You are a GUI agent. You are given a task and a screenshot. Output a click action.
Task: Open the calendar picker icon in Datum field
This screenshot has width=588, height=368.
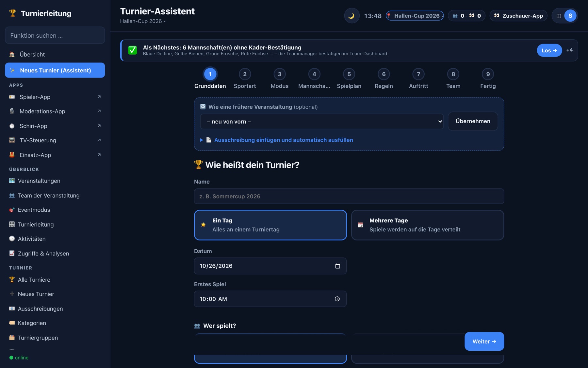click(x=337, y=266)
